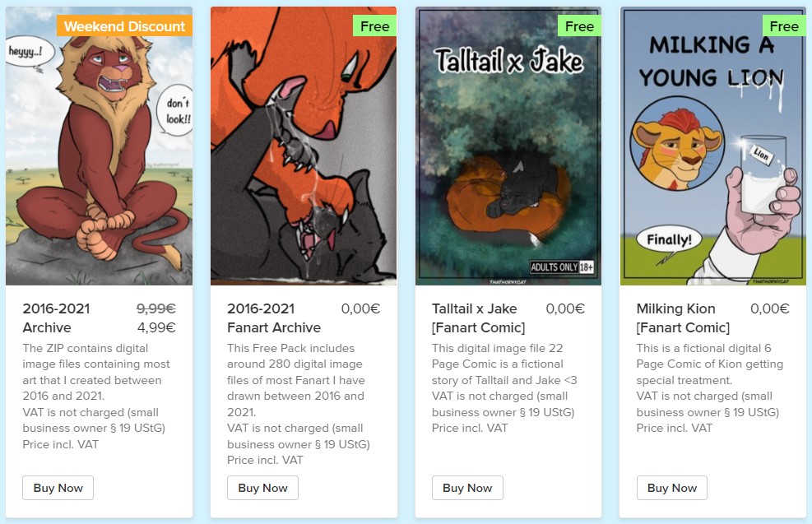The height and width of the screenshot is (524, 812).
Task: Click the description starting 'The ZIP contains digital'
Action: pos(94,396)
